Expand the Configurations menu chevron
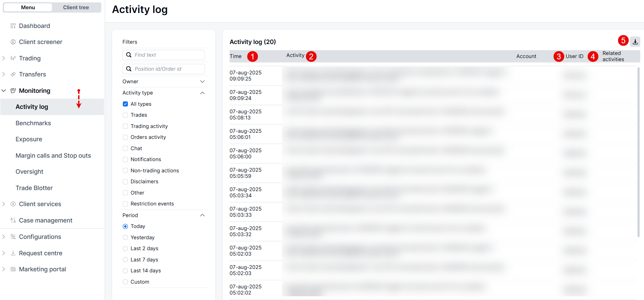644x300 pixels. pos(4,237)
